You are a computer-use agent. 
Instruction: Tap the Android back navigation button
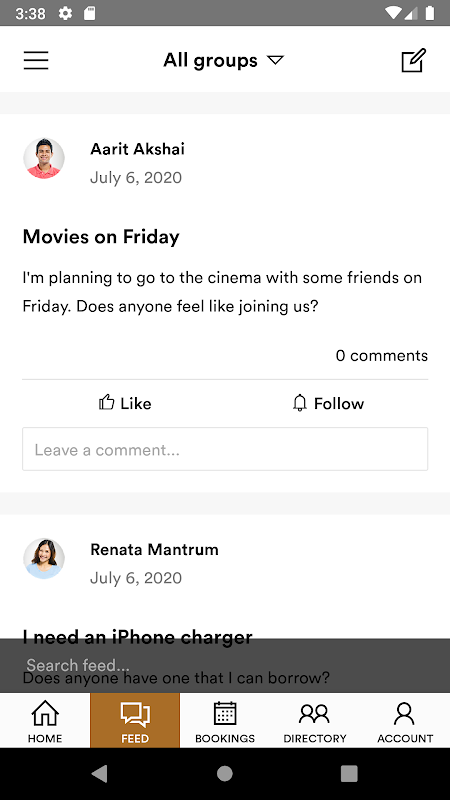click(99, 773)
